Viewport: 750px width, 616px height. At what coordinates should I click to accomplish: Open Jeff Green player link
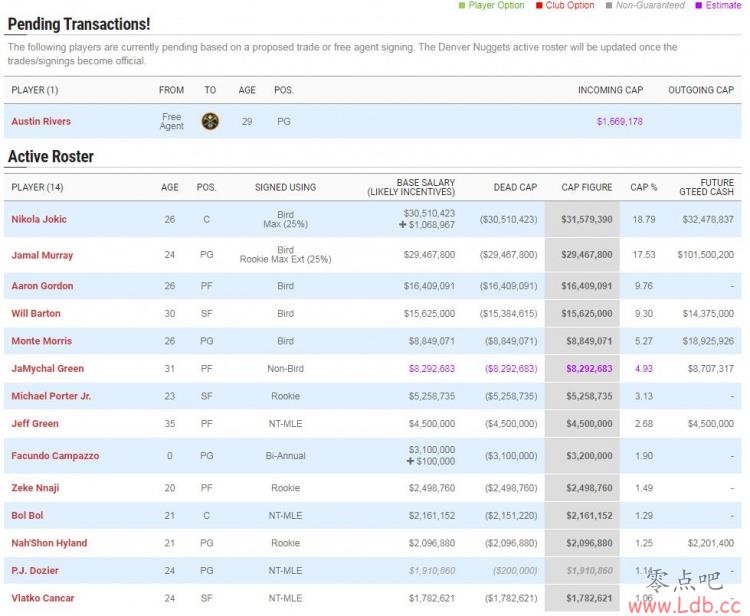tap(35, 424)
